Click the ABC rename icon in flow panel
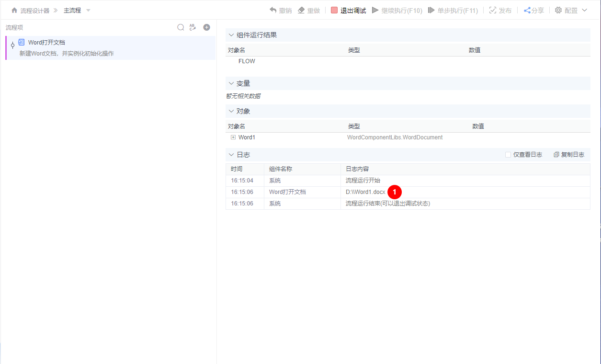The image size is (601, 364). click(x=193, y=27)
